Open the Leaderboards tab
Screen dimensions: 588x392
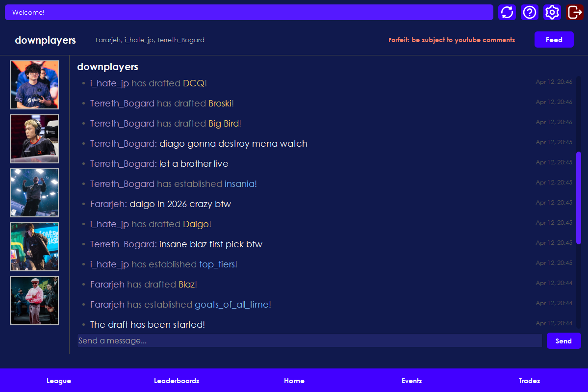click(x=177, y=381)
